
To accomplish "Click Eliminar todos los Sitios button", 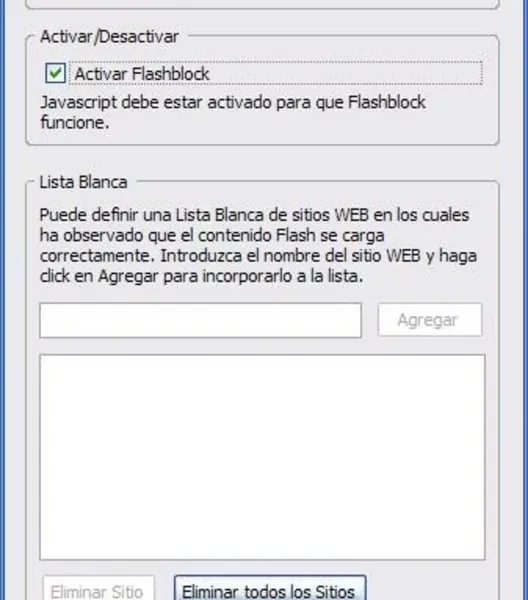I will 270,589.
